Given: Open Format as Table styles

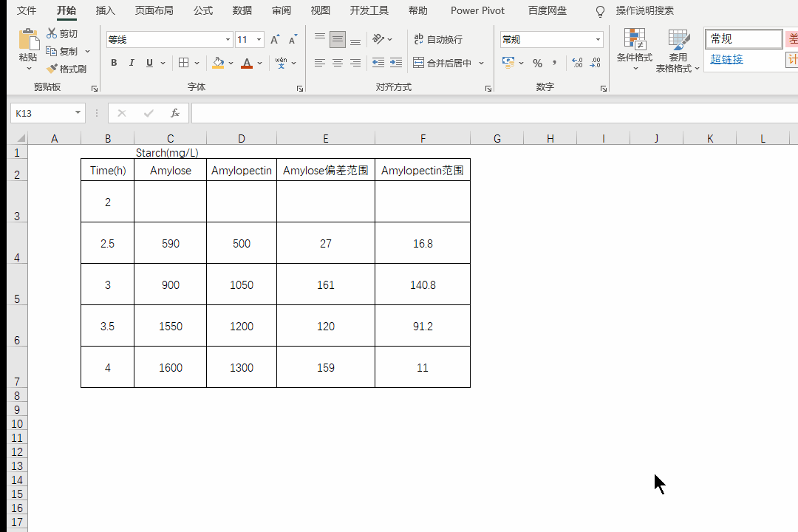Looking at the screenshot, I should click(678, 50).
